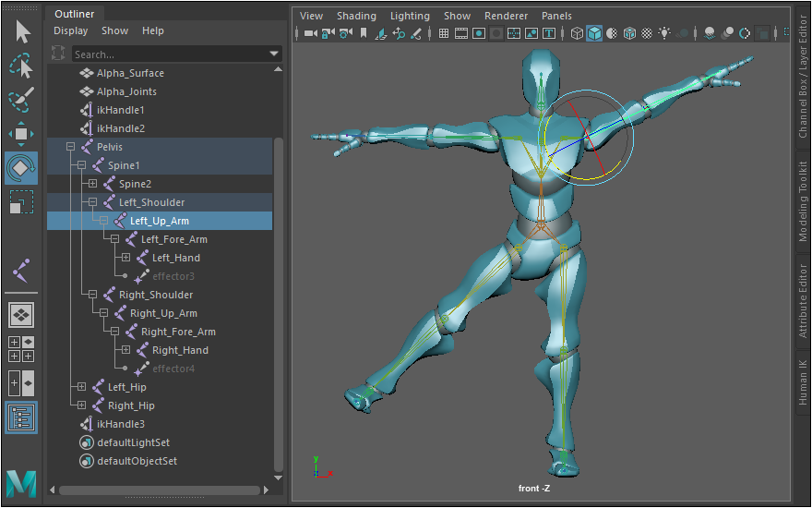
Task: Select the arrow Select tool
Action: coord(22,31)
